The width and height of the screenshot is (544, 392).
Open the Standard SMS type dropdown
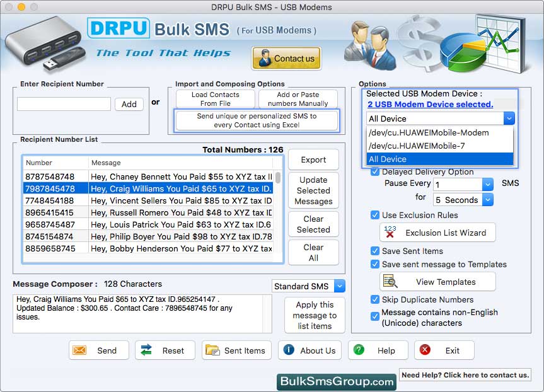[340, 286]
